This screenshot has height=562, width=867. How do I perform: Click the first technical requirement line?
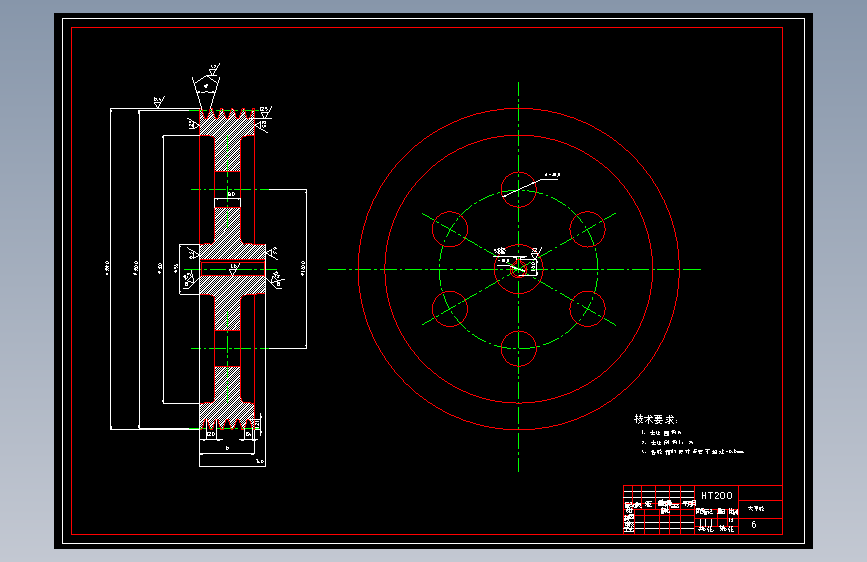point(662,433)
